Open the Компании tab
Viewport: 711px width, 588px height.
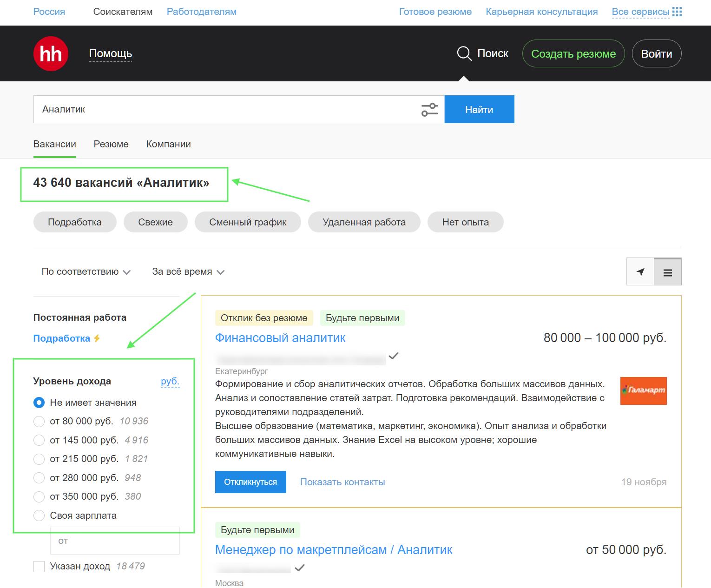[x=168, y=145]
